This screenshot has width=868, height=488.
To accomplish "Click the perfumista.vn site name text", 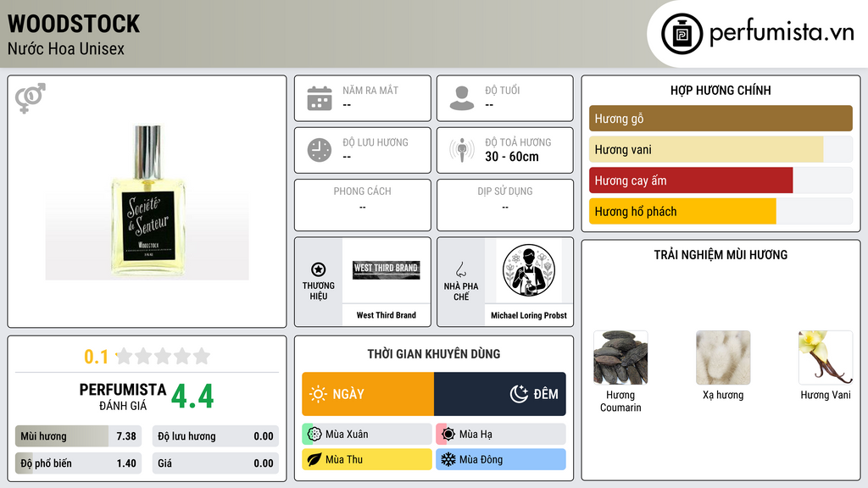I will [x=782, y=32].
